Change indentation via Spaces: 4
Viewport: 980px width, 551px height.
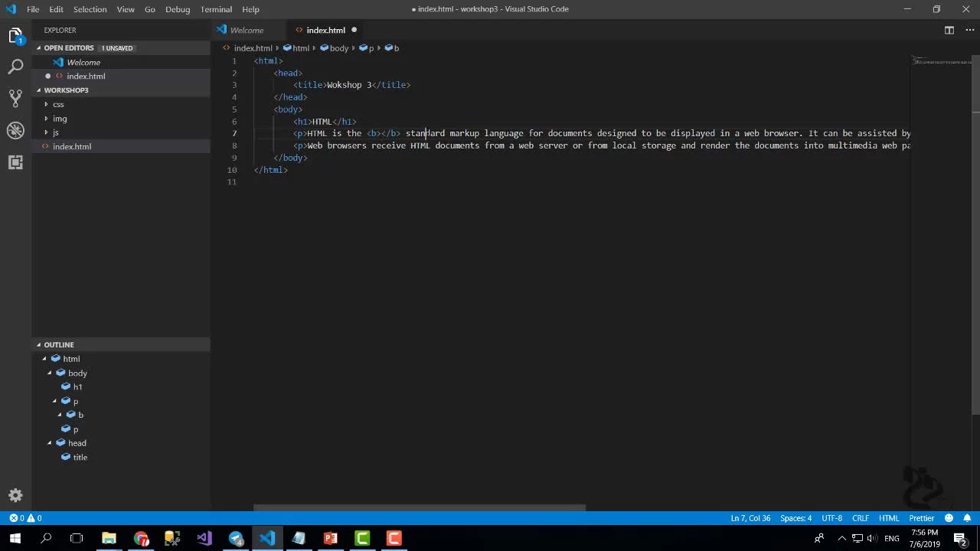[x=795, y=518]
